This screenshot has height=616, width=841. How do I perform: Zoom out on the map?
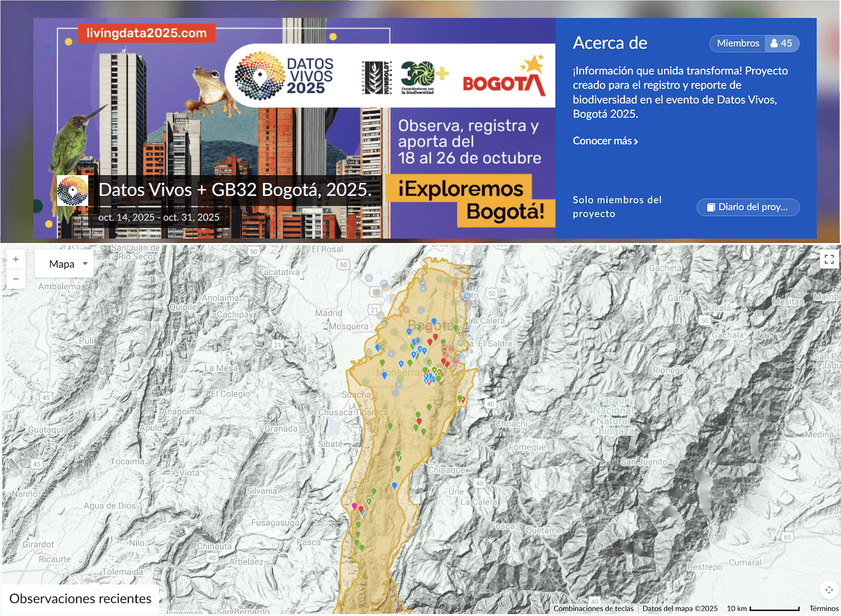(16, 279)
